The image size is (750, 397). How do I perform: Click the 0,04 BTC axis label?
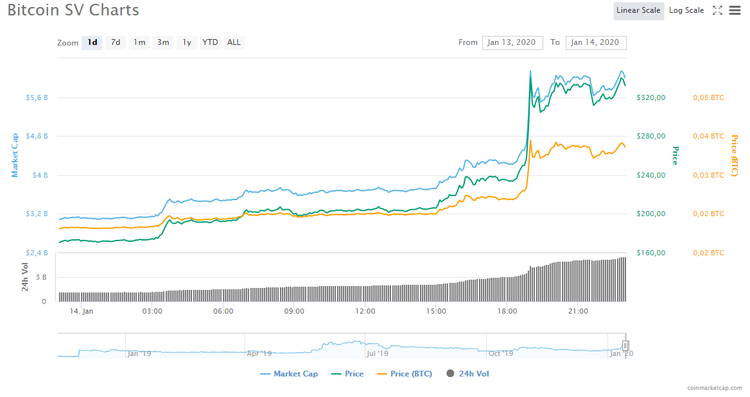708,136
